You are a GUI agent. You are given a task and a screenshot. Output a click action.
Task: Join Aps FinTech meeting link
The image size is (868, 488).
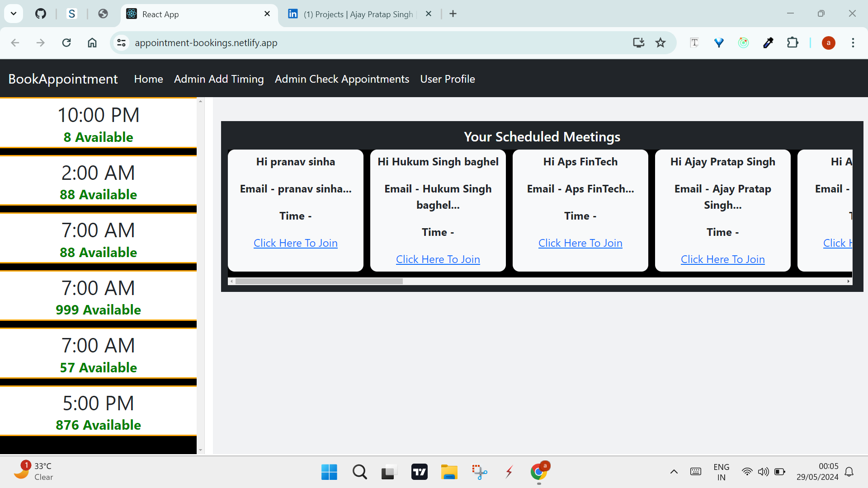[x=580, y=243]
